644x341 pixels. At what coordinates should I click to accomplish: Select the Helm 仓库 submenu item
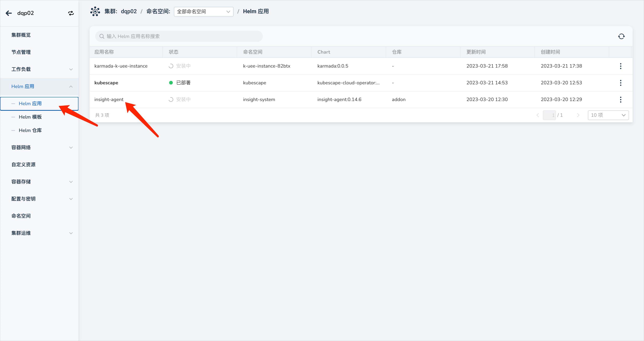[x=30, y=130]
